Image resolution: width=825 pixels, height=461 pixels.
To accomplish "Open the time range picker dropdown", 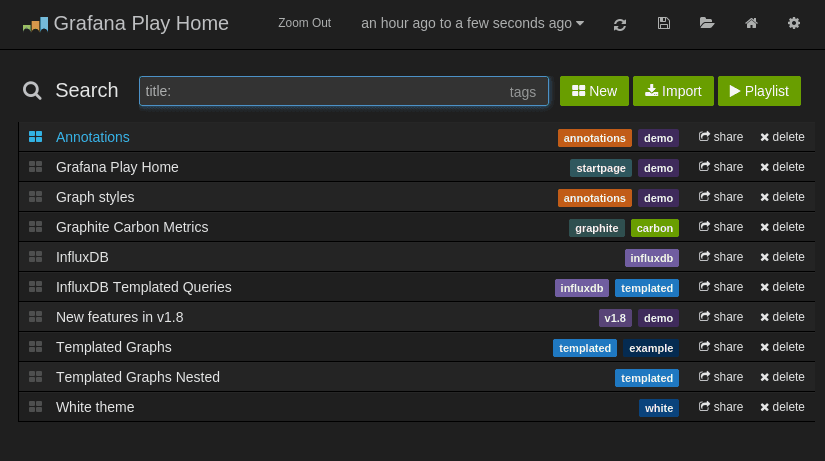I will [x=472, y=23].
